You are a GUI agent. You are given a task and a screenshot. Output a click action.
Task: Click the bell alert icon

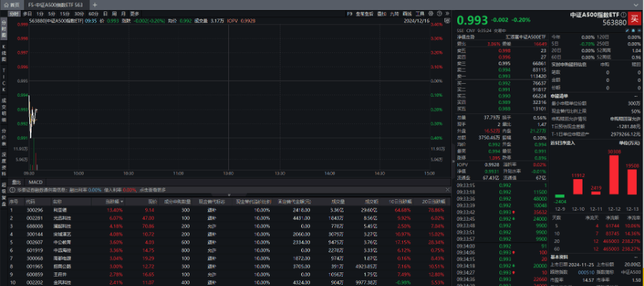(633, 30)
